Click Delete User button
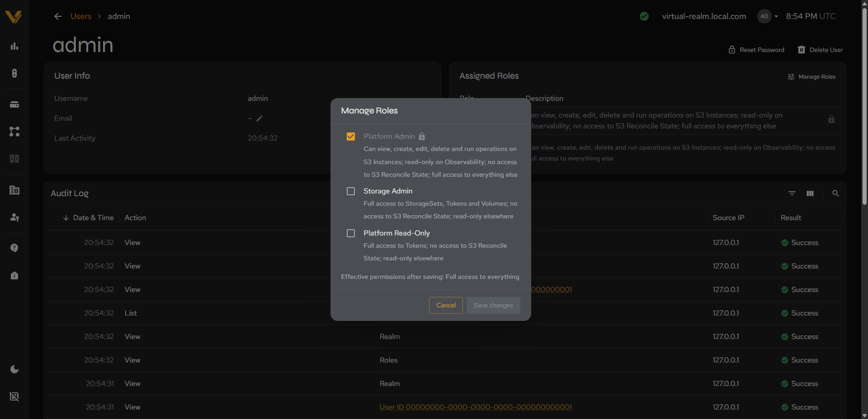The height and width of the screenshot is (419, 868). 821,50
